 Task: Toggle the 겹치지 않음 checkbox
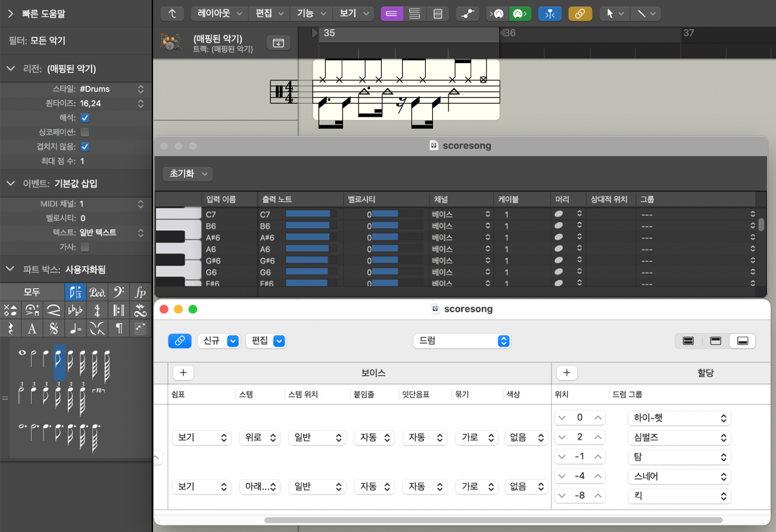[x=85, y=146]
